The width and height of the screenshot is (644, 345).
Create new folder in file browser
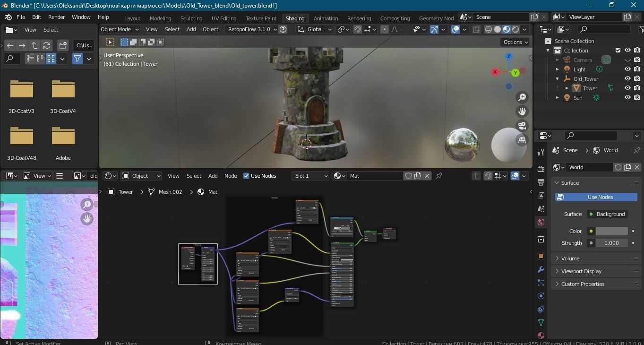(63, 45)
